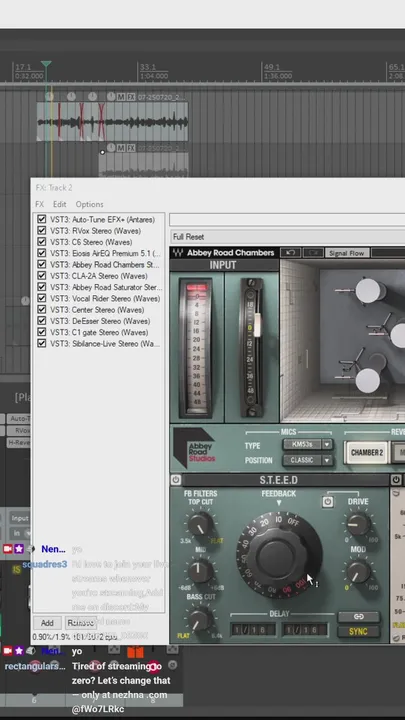Click the input level fader handle
This screenshot has width=405, height=720.
[258, 324]
